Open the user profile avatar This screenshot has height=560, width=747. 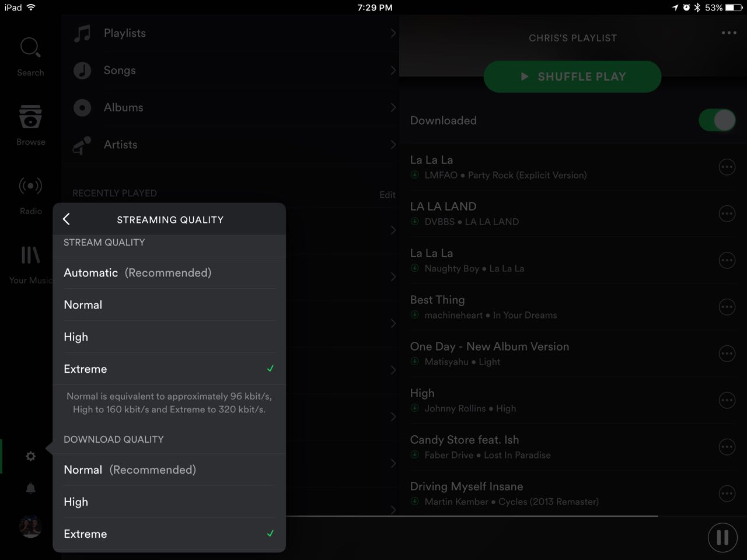click(30, 526)
